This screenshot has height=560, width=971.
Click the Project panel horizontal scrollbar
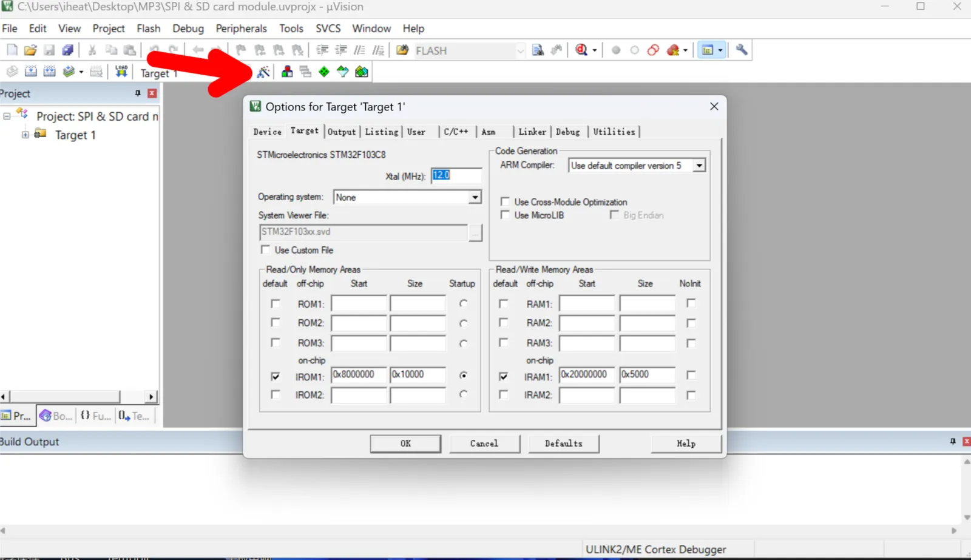point(78,397)
